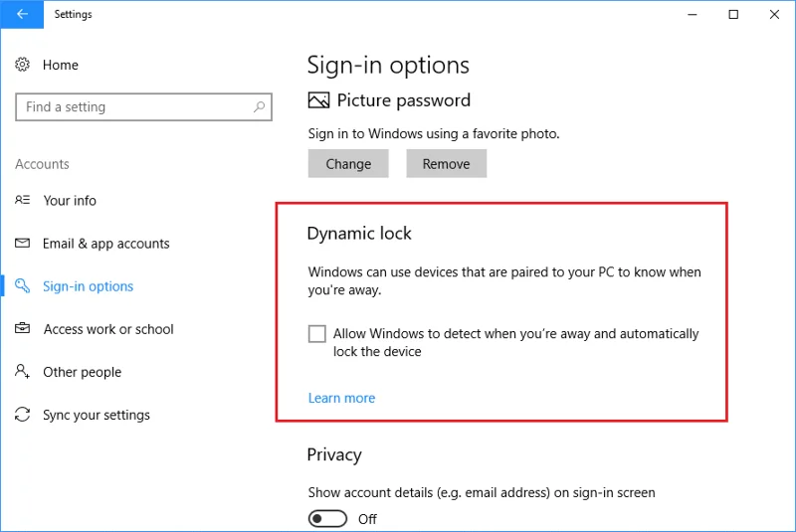This screenshot has height=532, width=796.
Task: Click the Picture password image icon
Action: click(318, 100)
